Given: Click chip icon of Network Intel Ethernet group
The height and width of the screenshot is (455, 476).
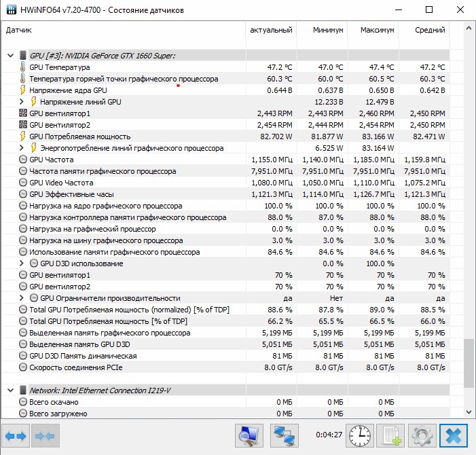Looking at the screenshot, I should click(x=23, y=390).
